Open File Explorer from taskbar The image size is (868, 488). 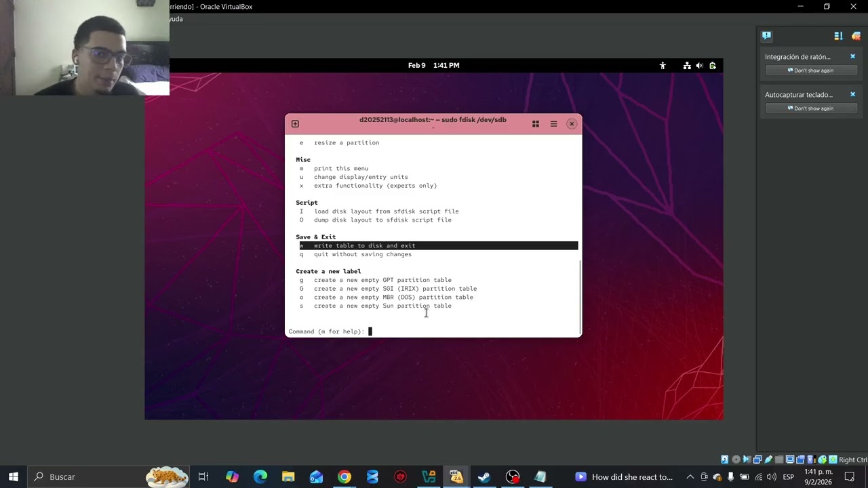pos(288,476)
